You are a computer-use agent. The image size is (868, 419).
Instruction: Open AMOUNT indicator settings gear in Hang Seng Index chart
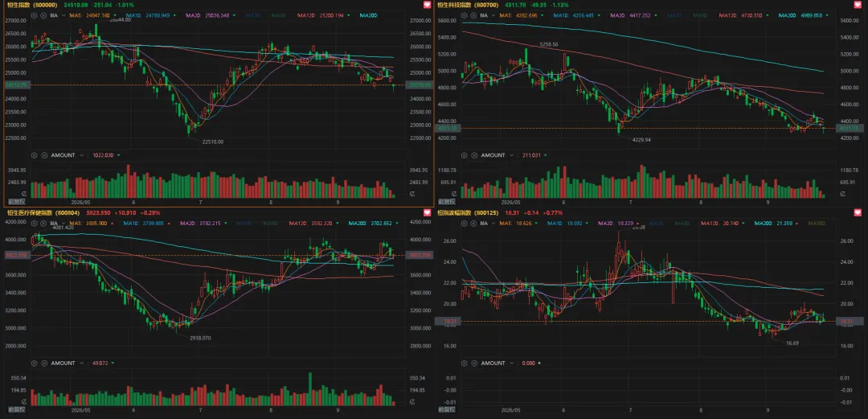tap(35, 155)
